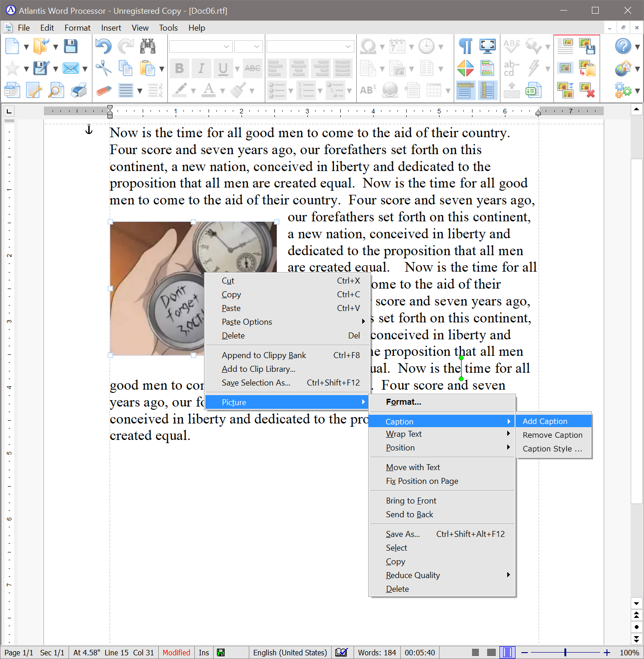Click the delete picture red X icon
This screenshot has width=644, height=659.
click(587, 90)
